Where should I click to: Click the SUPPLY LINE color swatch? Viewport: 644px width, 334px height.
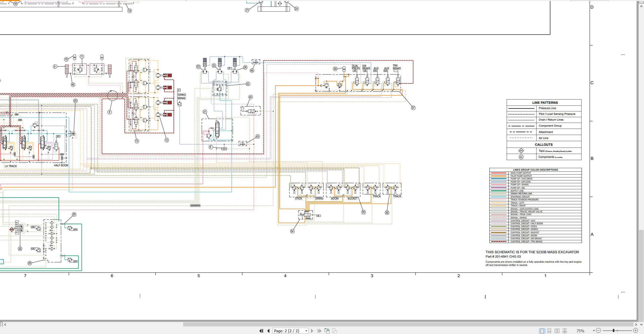tap(498, 191)
